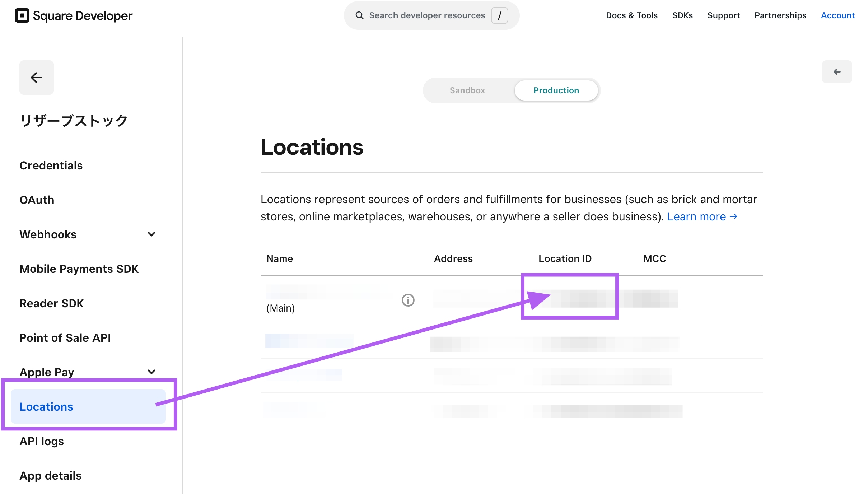This screenshot has width=868, height=494.
Task: Click the Location ID column header
Action: click(565, 258)
